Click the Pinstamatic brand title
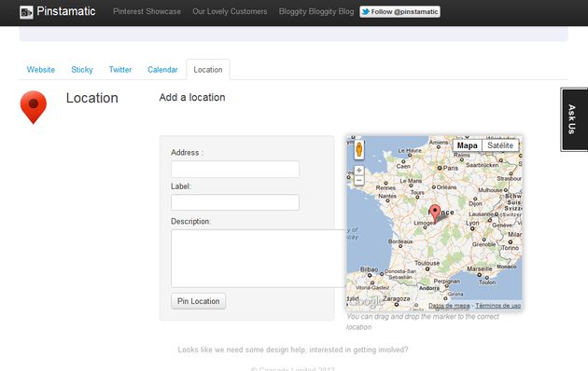 66,11
